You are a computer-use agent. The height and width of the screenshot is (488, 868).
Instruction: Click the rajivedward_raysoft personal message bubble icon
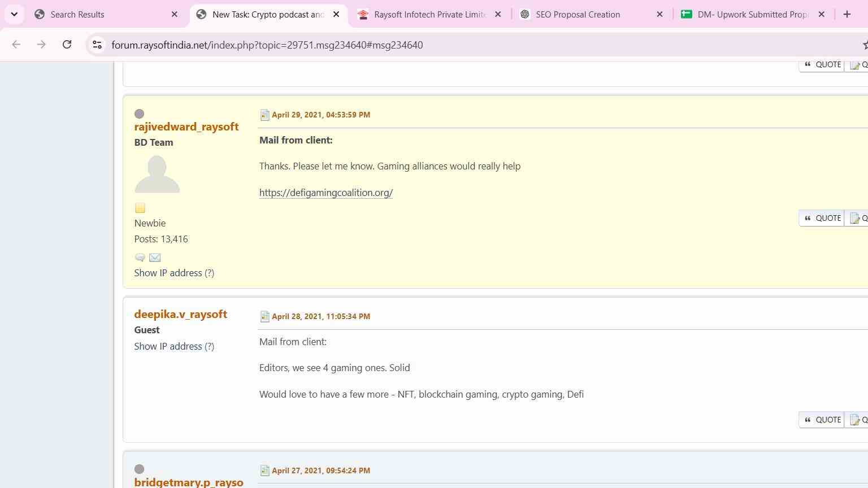(x=140, y=258)
